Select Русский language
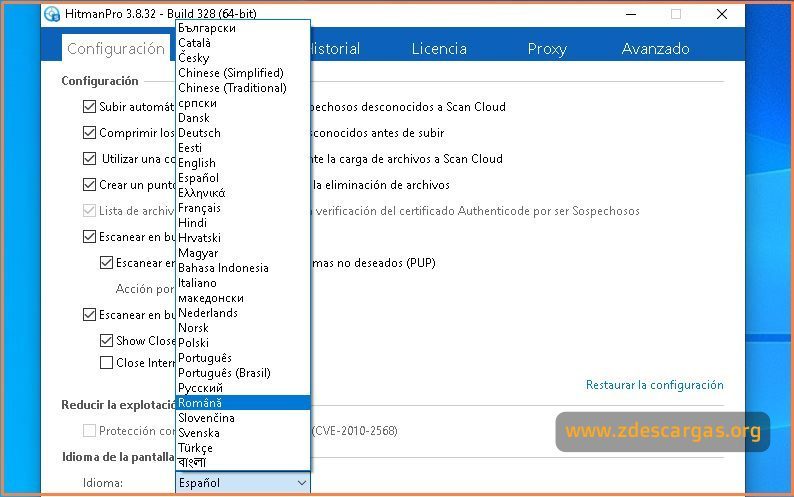The height and width of the screenshot is (497, 794). coord(243,388)
